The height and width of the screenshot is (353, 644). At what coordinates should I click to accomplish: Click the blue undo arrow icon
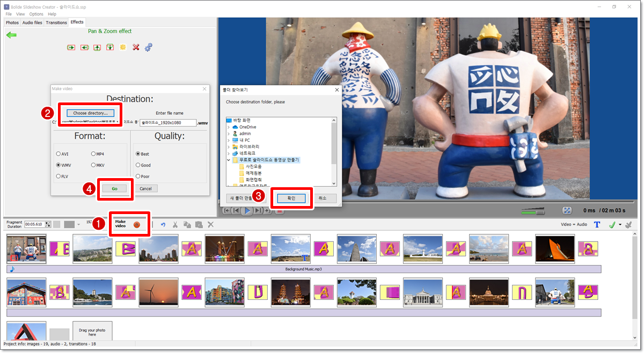coord(163,225)
